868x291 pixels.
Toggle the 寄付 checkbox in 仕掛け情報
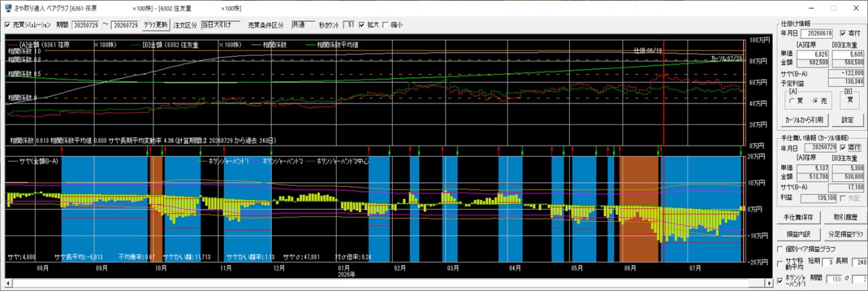point(844,33)
